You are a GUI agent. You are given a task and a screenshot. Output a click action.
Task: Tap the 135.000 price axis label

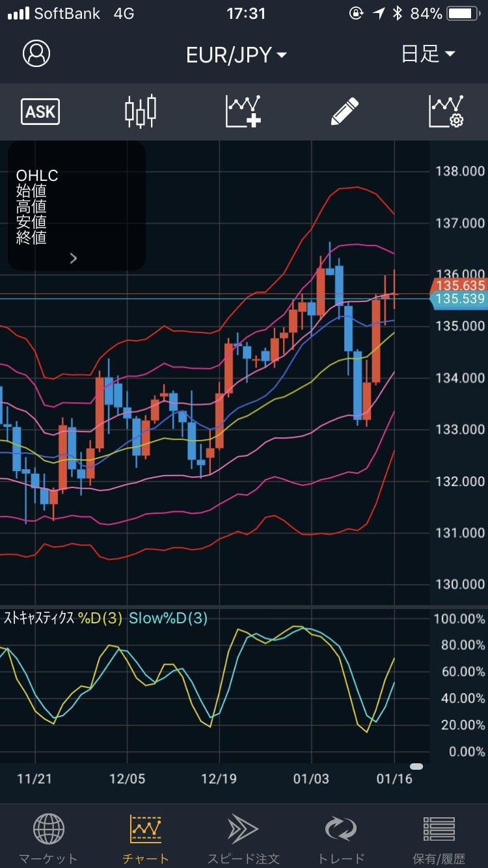[x=460, y=326]
